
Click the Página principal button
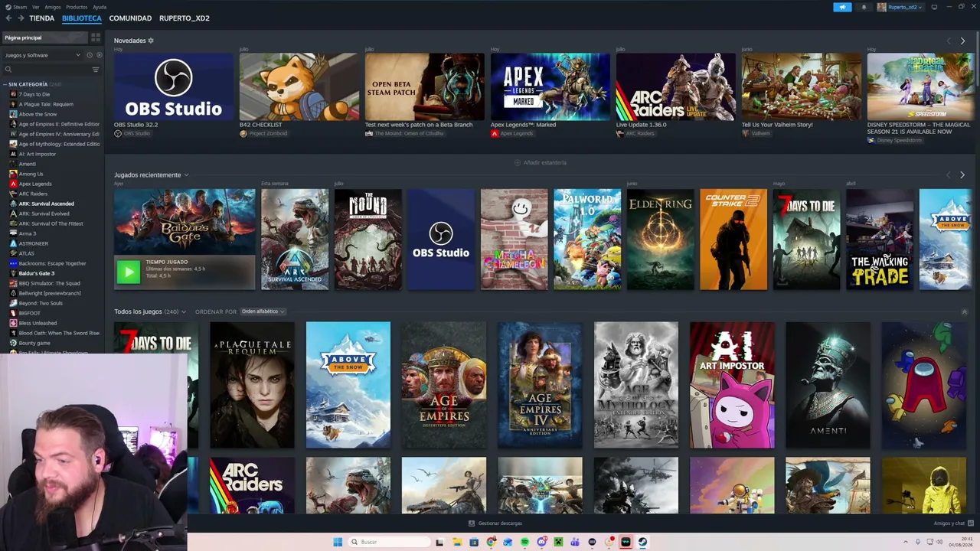[x=44, y=37]
